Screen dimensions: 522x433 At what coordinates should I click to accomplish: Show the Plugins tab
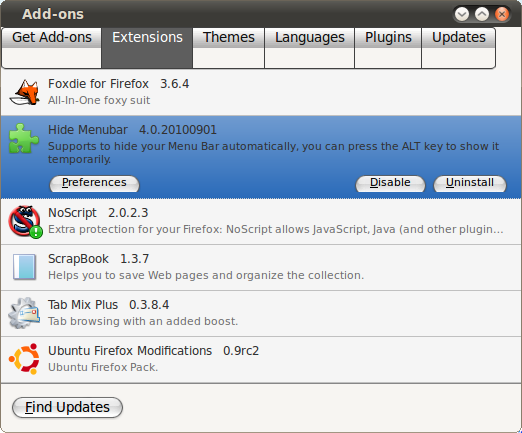pyautogui.click(x=388, y=48)
